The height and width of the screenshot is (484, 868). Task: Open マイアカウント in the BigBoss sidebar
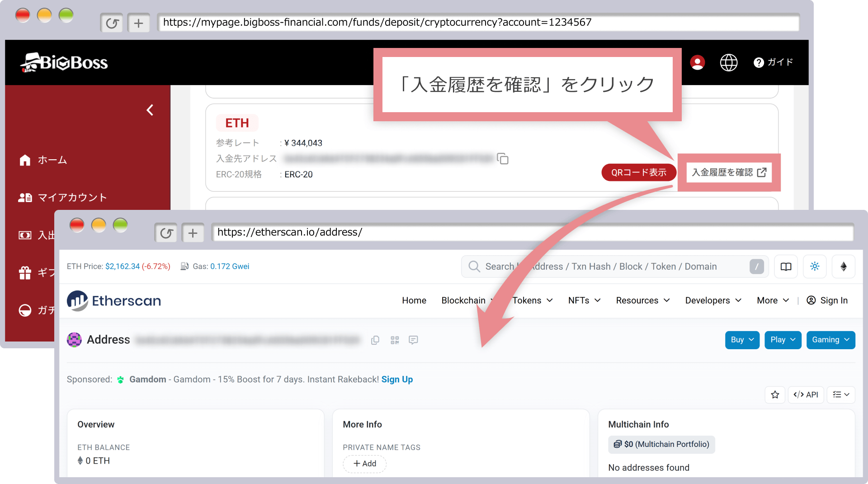click(62, 198)
